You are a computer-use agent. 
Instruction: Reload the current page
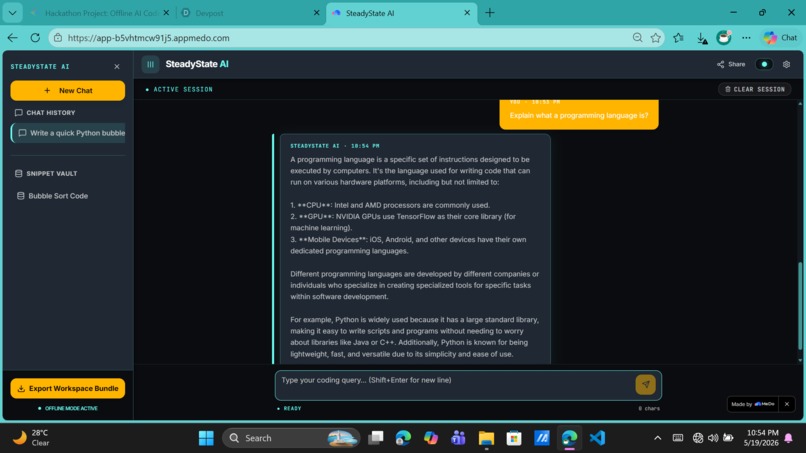point(35,38)
